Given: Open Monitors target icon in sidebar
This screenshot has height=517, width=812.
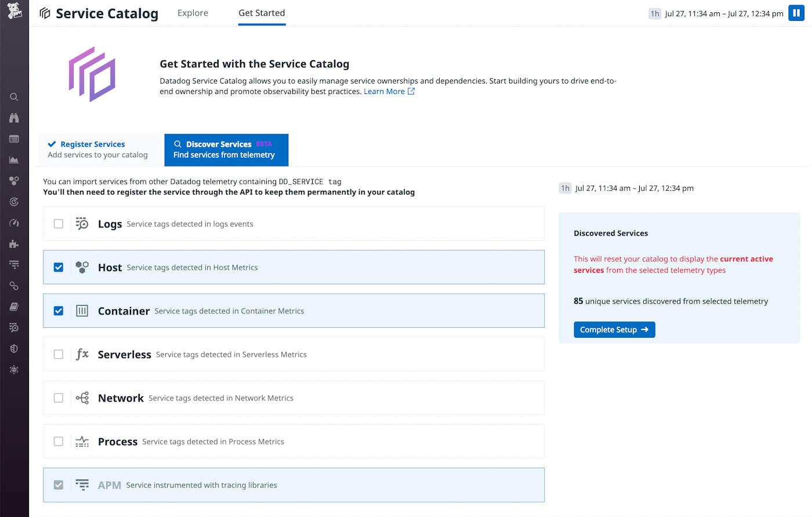Looking at the screenshot, I should tap(14, 202).
